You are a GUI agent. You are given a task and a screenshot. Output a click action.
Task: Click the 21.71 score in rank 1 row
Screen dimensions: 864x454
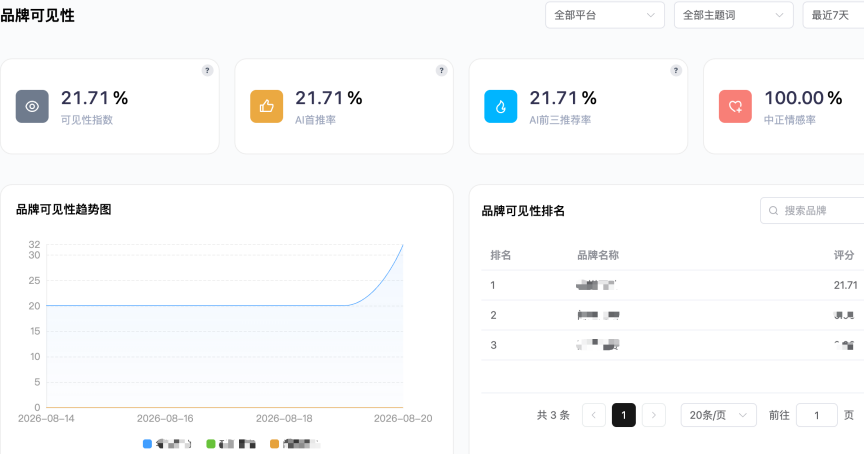(x=845, y=285)
